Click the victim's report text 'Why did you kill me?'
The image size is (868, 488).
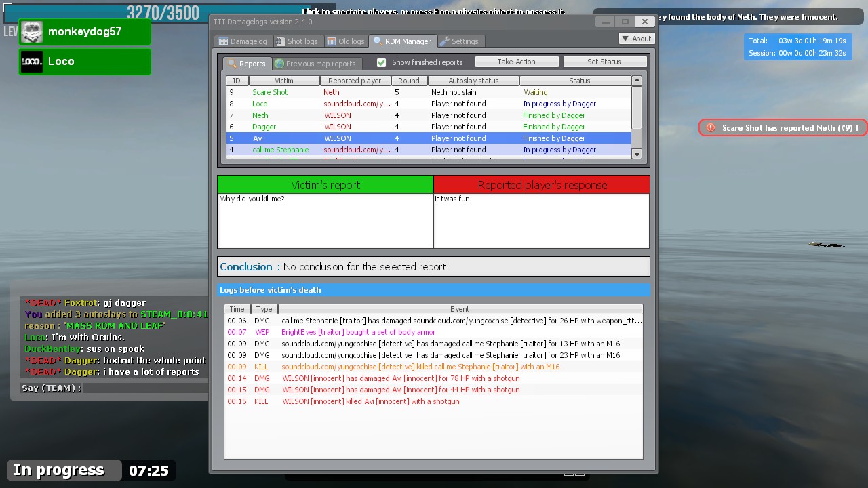click(252, 199)
